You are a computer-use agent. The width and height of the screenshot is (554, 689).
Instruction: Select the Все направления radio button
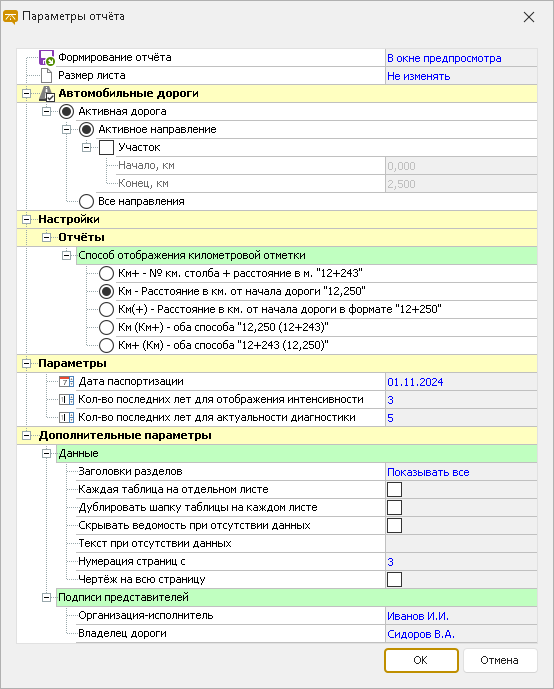(87, 202)
